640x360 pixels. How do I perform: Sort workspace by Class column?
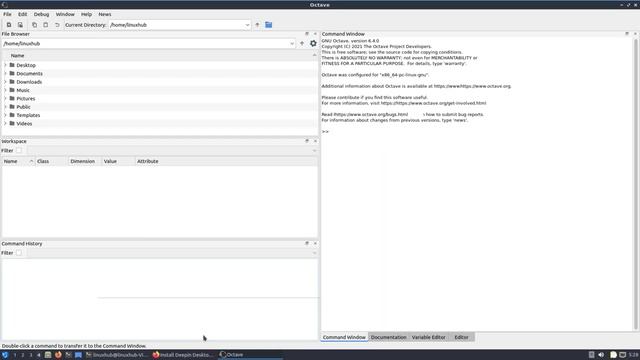[51, 161]
